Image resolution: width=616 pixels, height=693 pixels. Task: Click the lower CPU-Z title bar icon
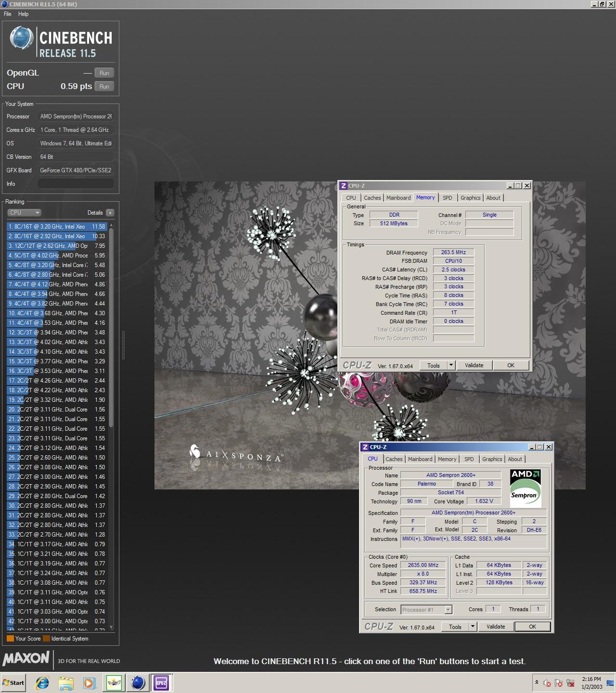click(x=365, y=447)
